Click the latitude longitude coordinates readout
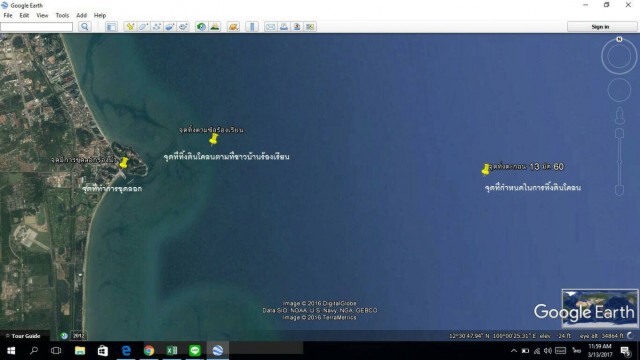 [492, 336]
